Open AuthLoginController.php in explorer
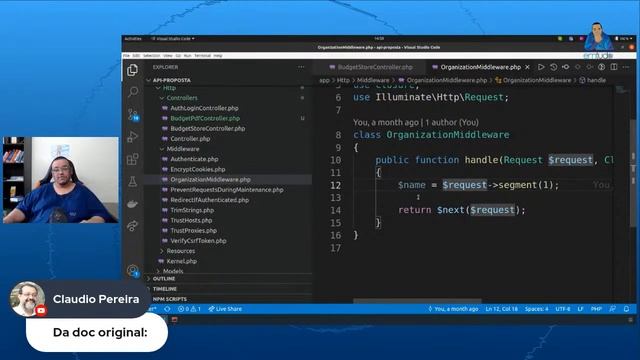The height and width of the screenshot is (360, 640). tap(204, 108)
